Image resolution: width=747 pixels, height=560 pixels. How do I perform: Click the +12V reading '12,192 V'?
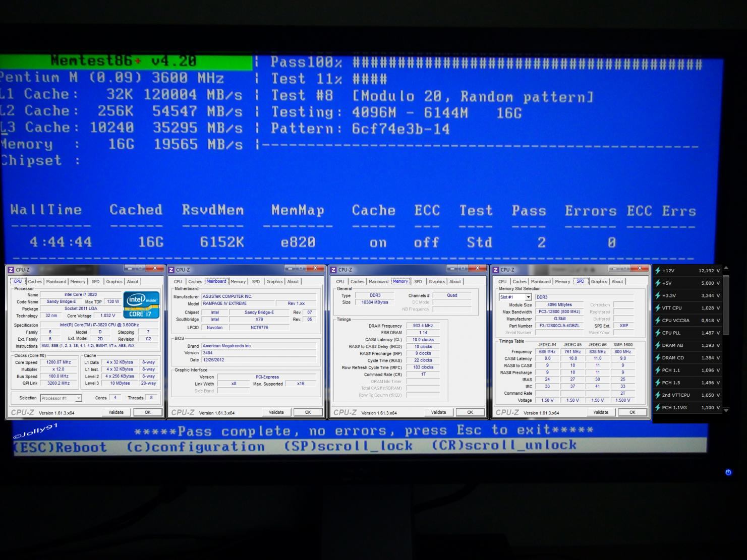click(709, 271)
